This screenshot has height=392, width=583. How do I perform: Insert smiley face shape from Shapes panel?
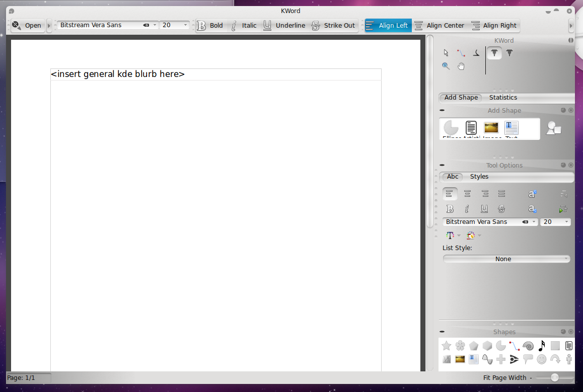pyautogui.click(x=542, y=359)
